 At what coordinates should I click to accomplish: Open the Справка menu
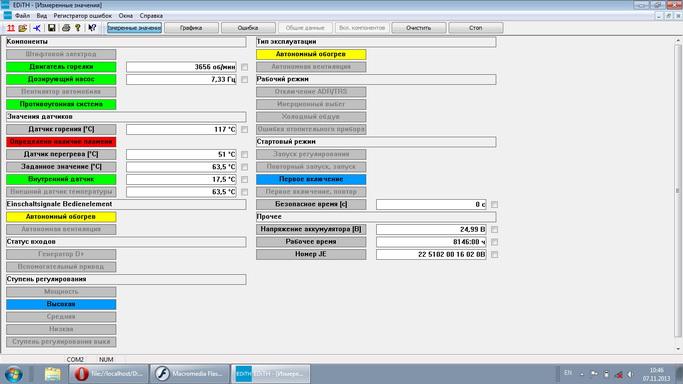click(151, 16)
